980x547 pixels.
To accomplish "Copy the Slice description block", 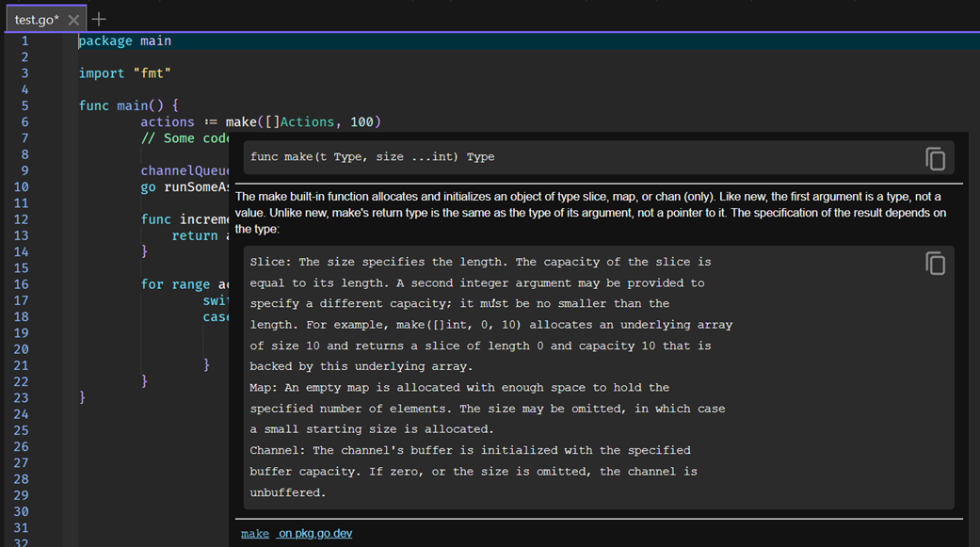I will point(935,264).
